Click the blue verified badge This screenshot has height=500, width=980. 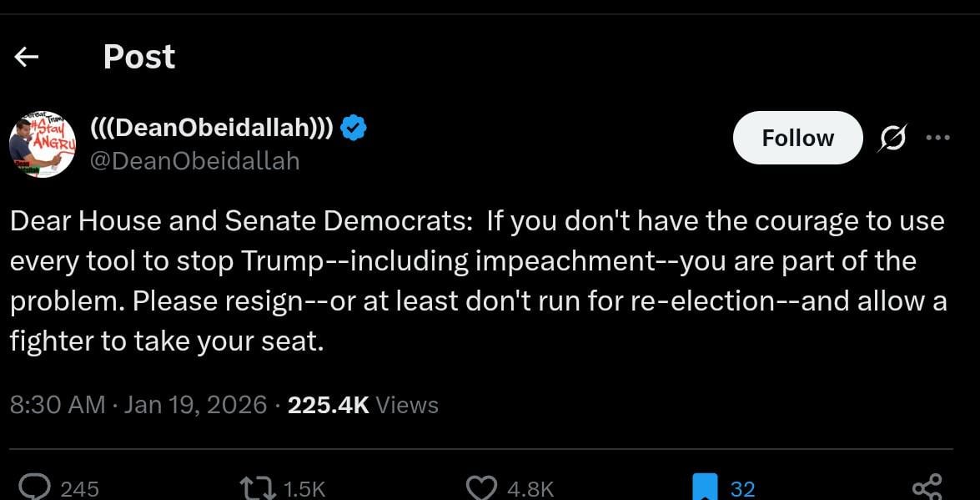(x=354, y=128)
